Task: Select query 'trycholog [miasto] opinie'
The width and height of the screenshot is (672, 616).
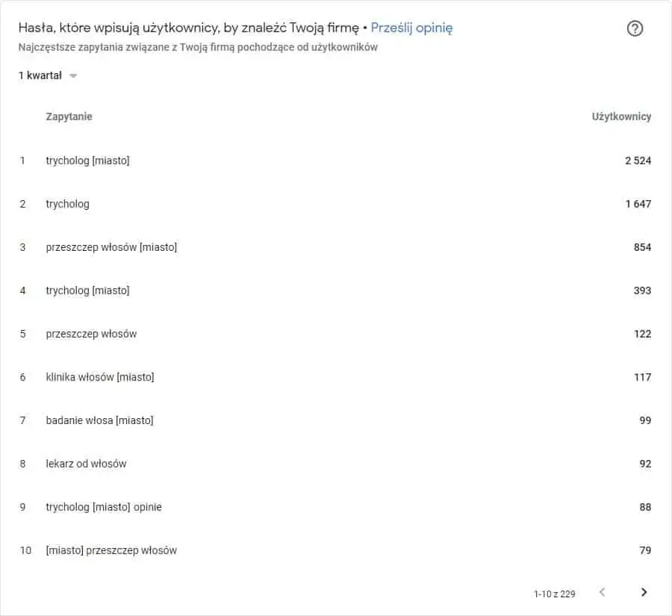Action: tap(104, 507)
